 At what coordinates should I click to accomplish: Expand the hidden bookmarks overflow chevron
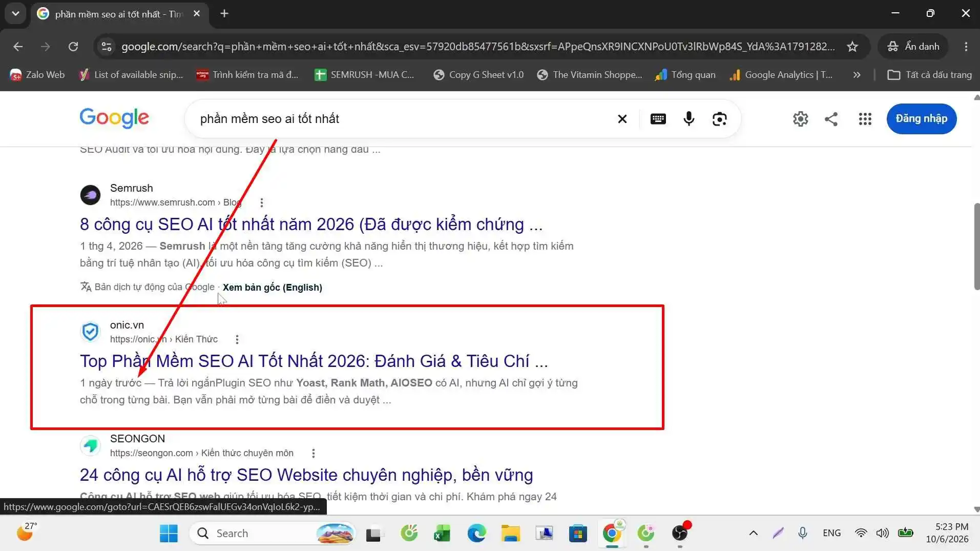pos(857,75)
